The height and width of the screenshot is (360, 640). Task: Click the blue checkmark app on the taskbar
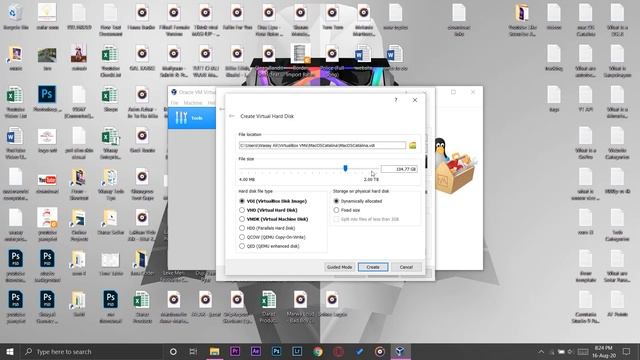[359, 351]
